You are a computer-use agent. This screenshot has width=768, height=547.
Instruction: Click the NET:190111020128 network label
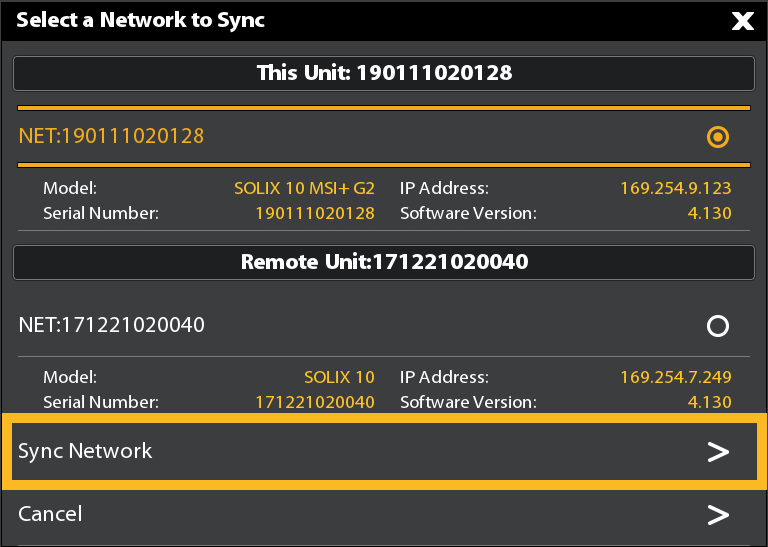tap(111, 136)
